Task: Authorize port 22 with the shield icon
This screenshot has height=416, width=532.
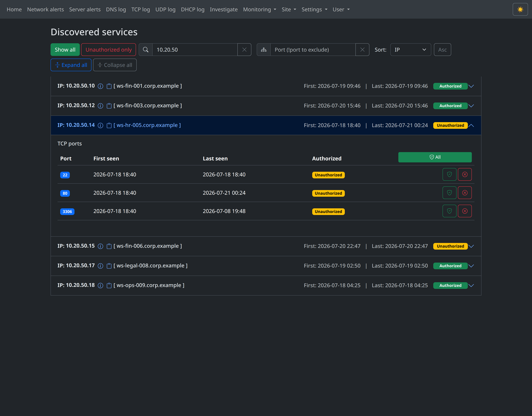Action: [x=450, y=174]
